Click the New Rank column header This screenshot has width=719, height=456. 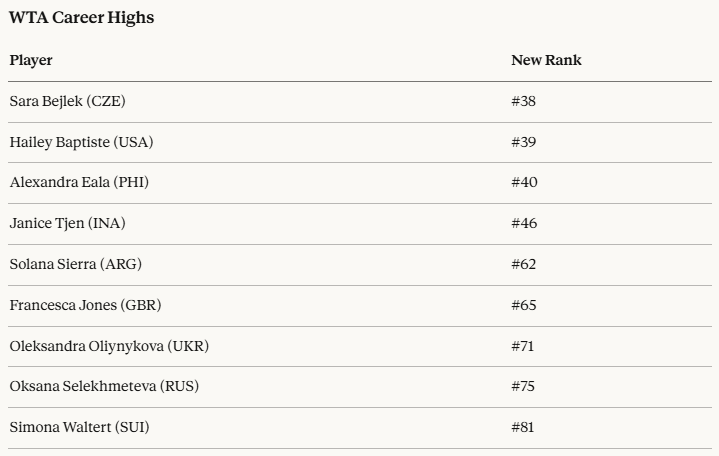(546, 60)
